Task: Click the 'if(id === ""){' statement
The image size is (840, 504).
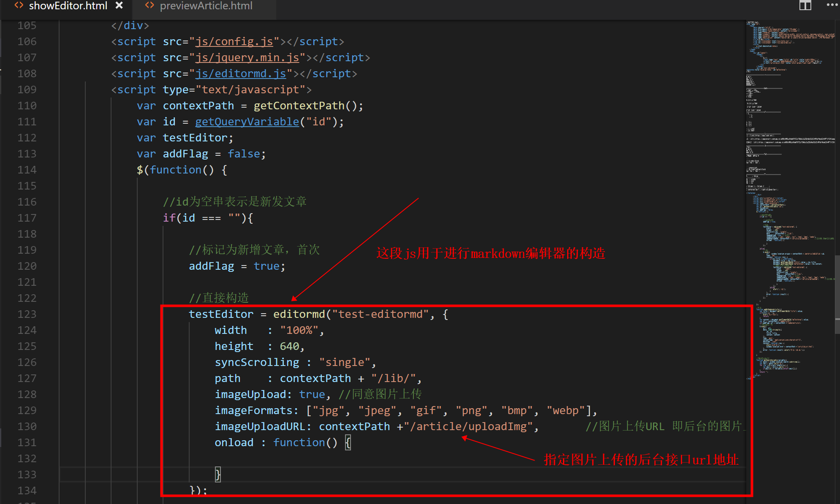Action: [208, 218]
